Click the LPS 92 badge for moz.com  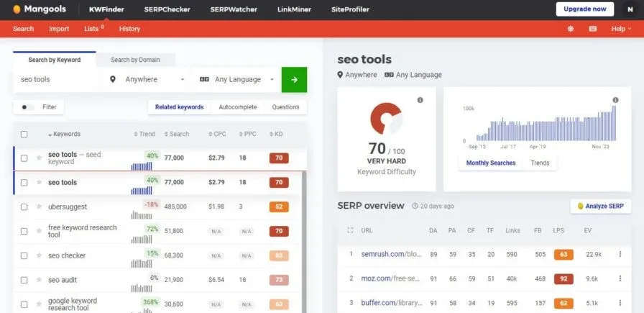(563, 279)
